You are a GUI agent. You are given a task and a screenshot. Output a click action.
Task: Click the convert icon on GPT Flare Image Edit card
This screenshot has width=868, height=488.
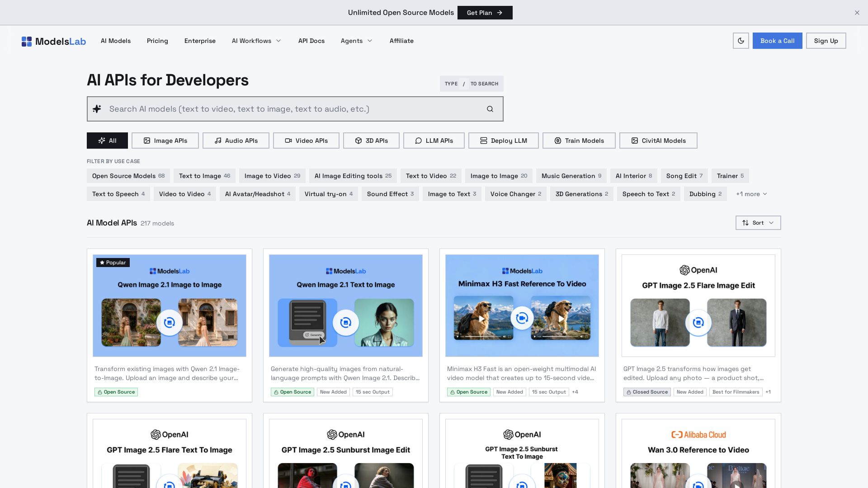pyautogui.click(x=698, y=323)
